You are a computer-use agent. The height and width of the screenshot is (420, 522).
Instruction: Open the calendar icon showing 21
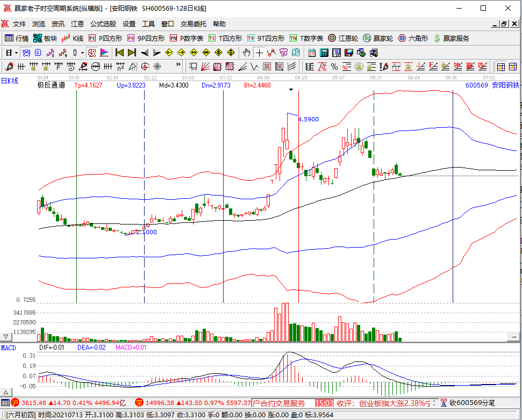312,53
